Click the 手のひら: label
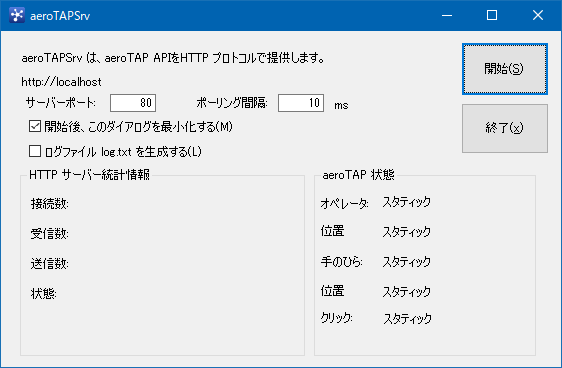Image resolution: width=562 pixels, height=368 pixels. (x=342, y=262)
